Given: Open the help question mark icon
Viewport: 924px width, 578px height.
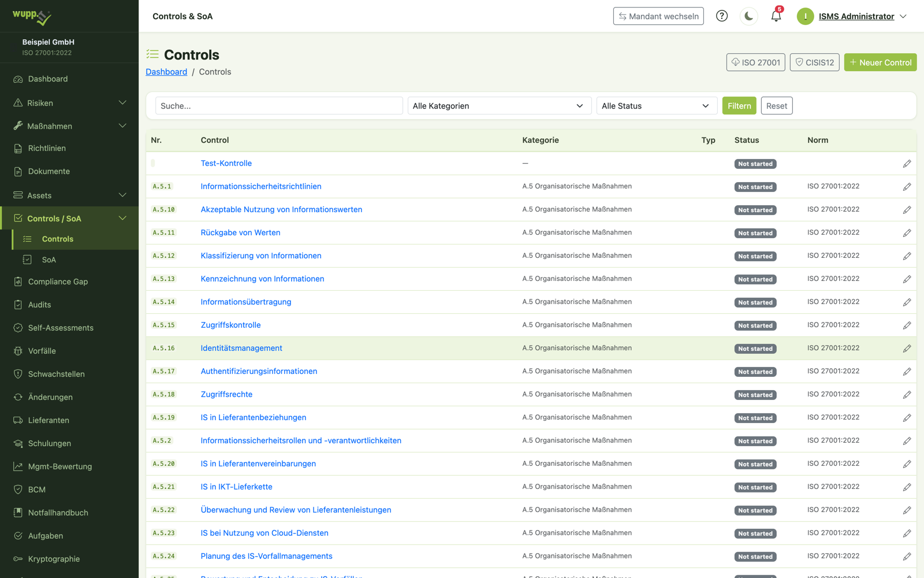Looking at the screenshot, I should tap(722, 16).
